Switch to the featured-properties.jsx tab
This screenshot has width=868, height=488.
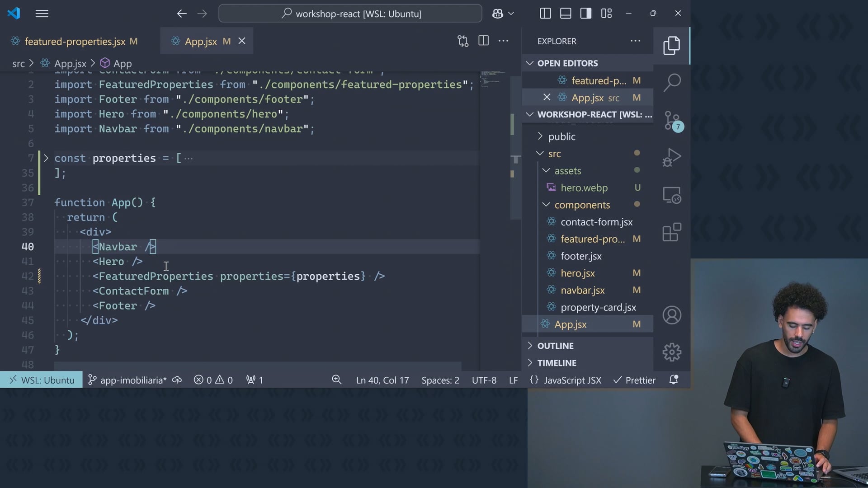click(x=75, y=42)
